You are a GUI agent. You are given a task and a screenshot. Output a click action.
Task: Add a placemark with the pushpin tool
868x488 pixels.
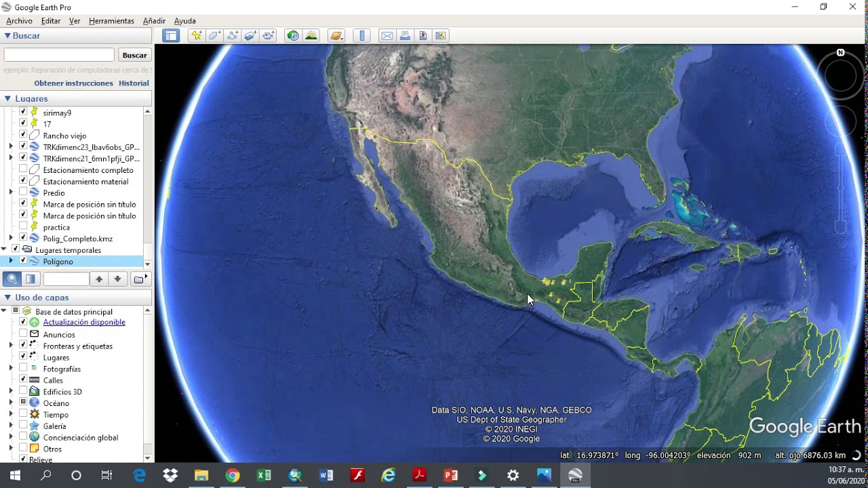coord(197,36)
